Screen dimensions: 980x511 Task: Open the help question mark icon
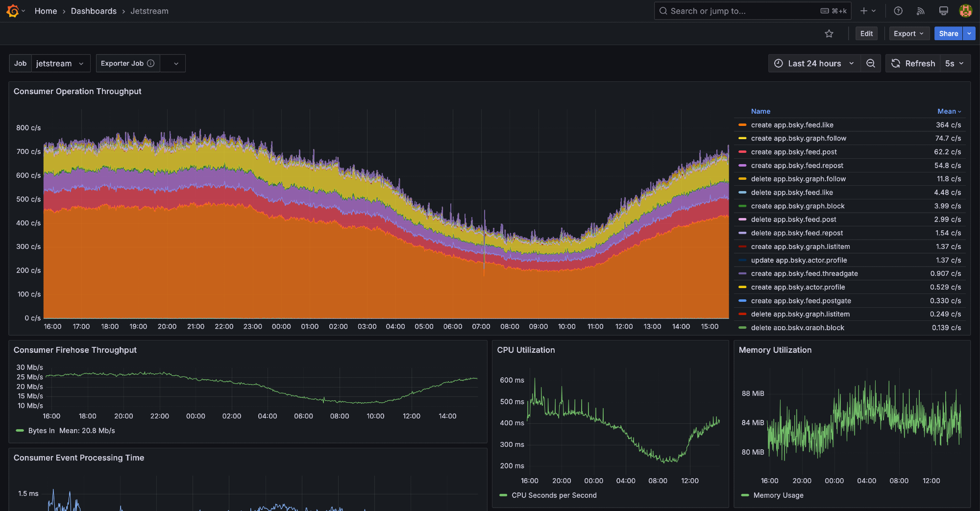coord(898,11)
